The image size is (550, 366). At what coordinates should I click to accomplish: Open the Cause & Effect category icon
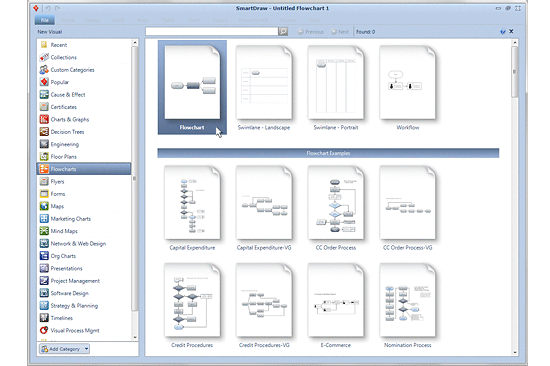pos(44,94)
